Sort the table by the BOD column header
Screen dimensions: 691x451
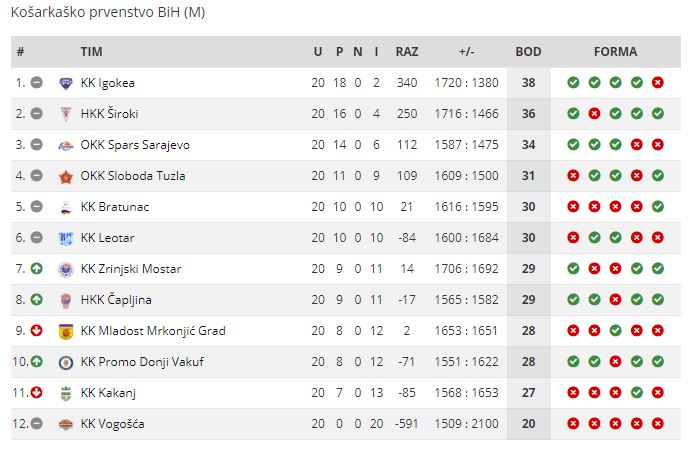coord(528,52)
